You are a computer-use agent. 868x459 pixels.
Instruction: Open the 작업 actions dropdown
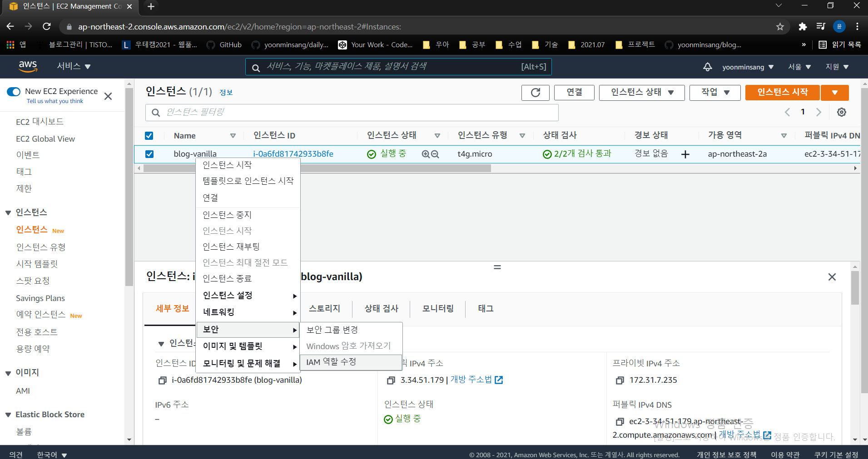click(x=715, y=93)
